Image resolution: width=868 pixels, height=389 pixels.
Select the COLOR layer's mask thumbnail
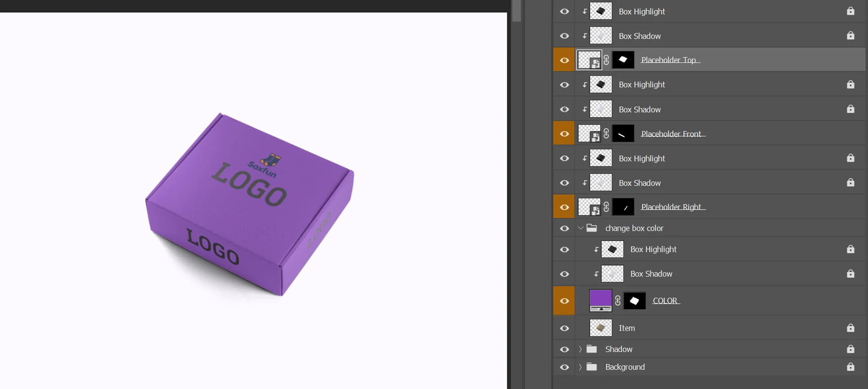(x=635, y=301)
